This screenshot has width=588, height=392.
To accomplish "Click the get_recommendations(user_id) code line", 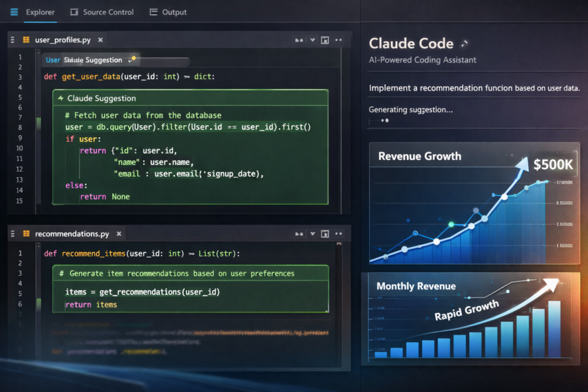I will click(142, 292).
